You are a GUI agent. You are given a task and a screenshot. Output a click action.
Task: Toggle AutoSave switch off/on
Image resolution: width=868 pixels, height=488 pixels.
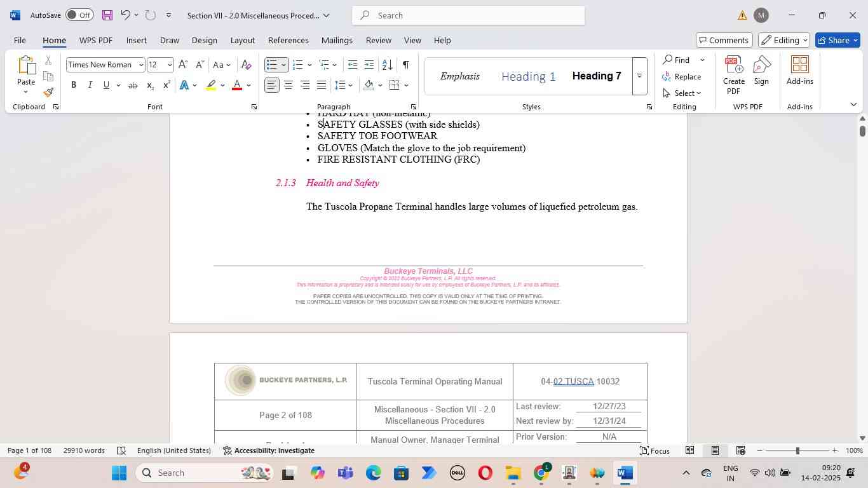[x=79, y=15]
